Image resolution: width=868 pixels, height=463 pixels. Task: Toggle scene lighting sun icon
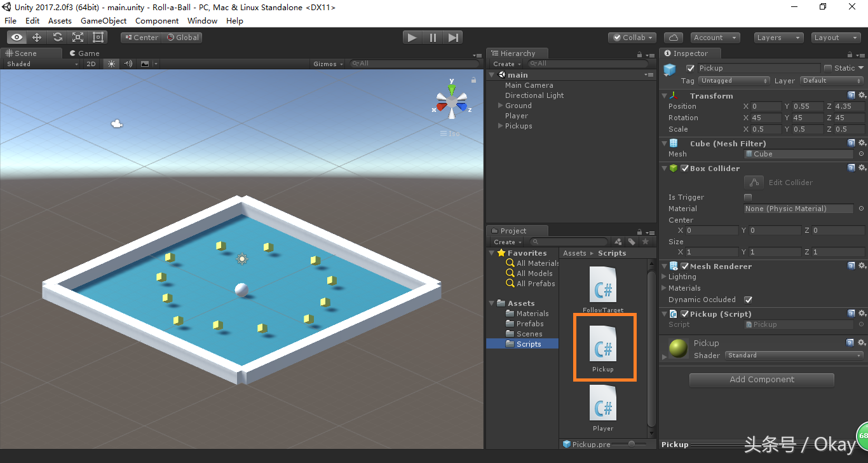click(111, 64)
